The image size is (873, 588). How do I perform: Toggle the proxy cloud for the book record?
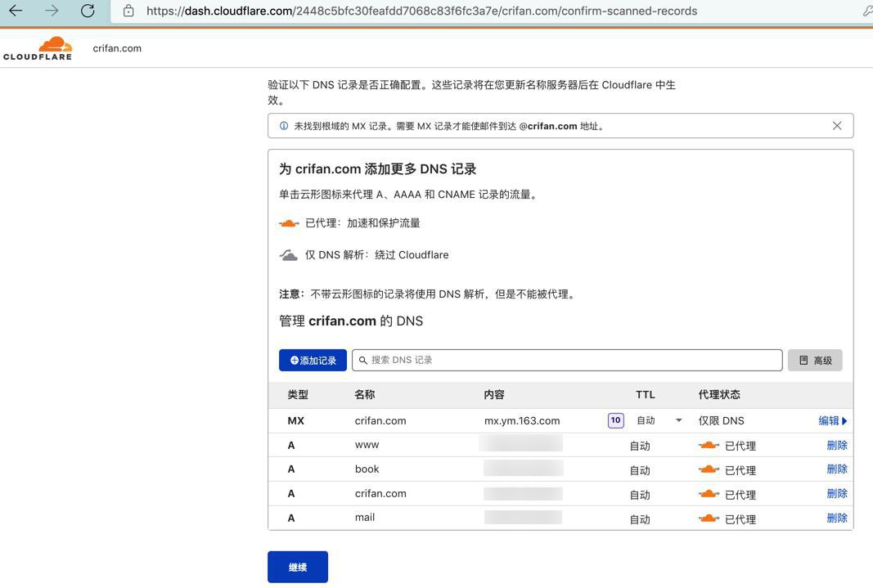[709, 469]
